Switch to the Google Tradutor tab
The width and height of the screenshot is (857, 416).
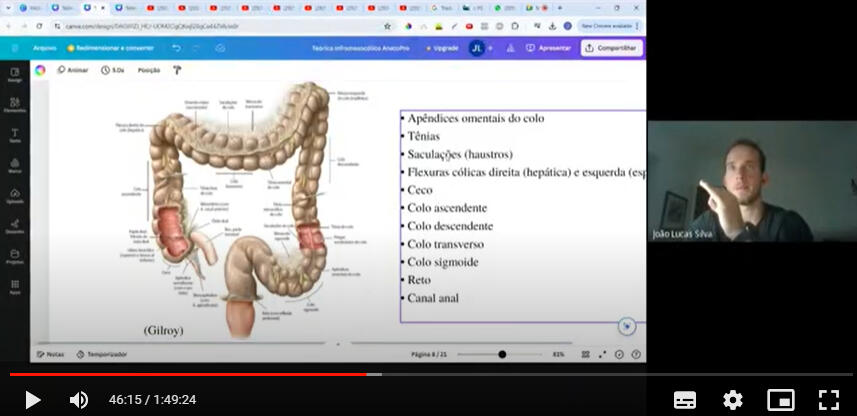(443, 8)
